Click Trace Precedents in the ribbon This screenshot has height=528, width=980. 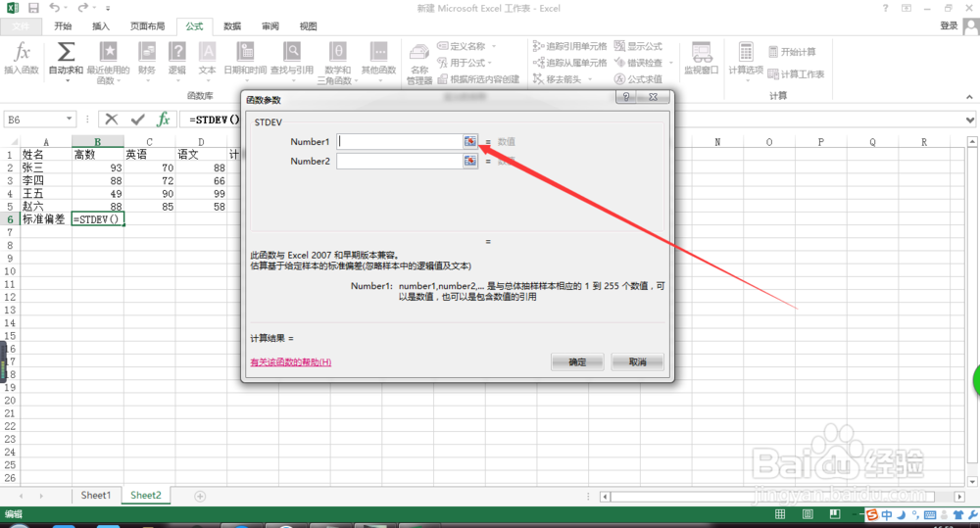pos(569,46)
